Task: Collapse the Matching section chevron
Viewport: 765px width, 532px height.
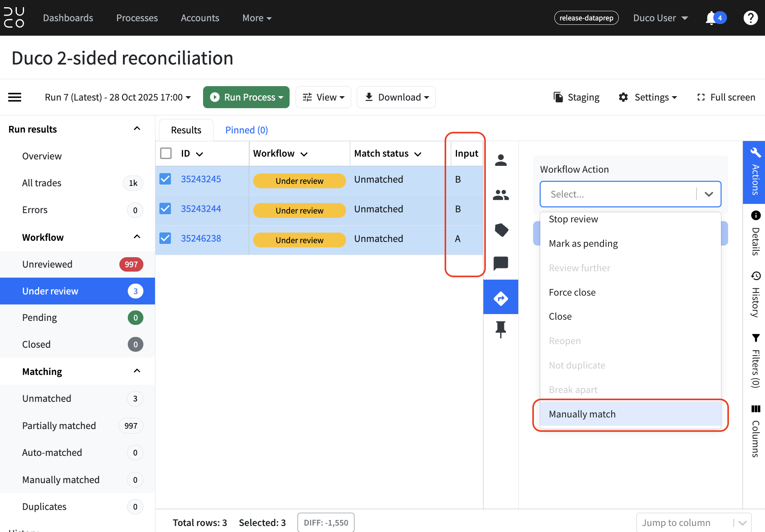Action: 137,371
